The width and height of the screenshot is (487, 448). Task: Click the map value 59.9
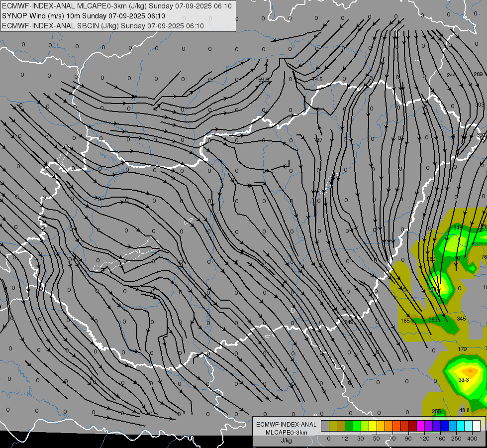pyautogui.click(x=263, y=80)
